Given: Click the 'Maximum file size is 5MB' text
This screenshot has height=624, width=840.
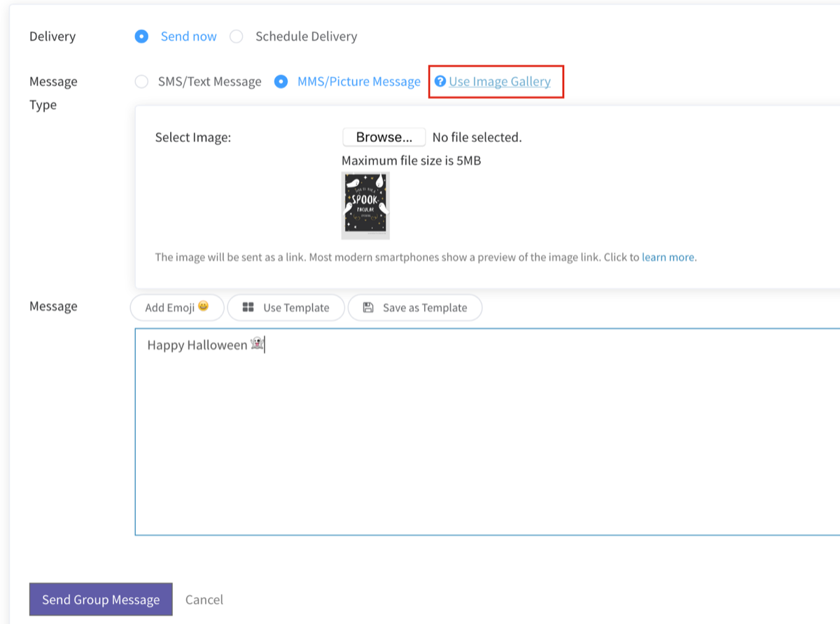Looking at the screenshot, I should point(412,161).
